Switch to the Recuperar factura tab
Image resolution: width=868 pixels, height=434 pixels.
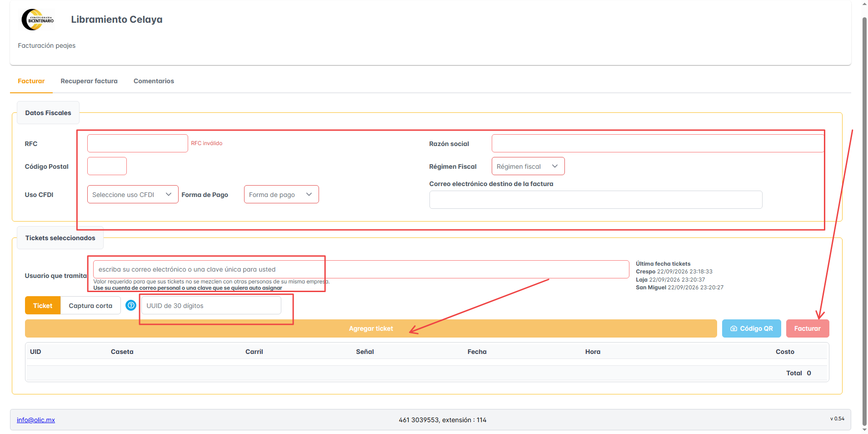pyautogui.click(x=89, y=81)
